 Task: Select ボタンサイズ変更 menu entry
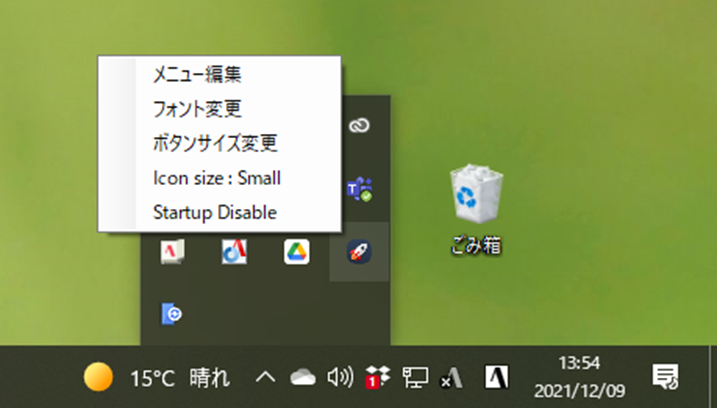[214, 143]
